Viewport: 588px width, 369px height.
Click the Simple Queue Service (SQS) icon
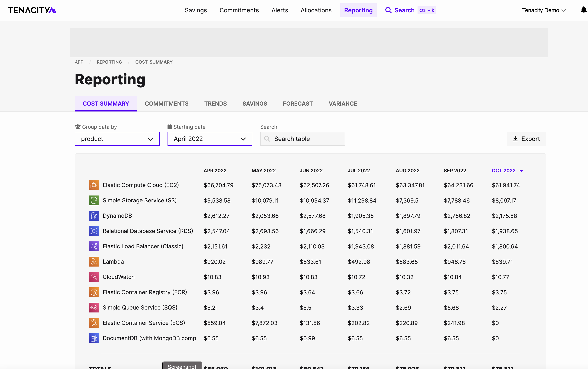(x=94, y=308)
